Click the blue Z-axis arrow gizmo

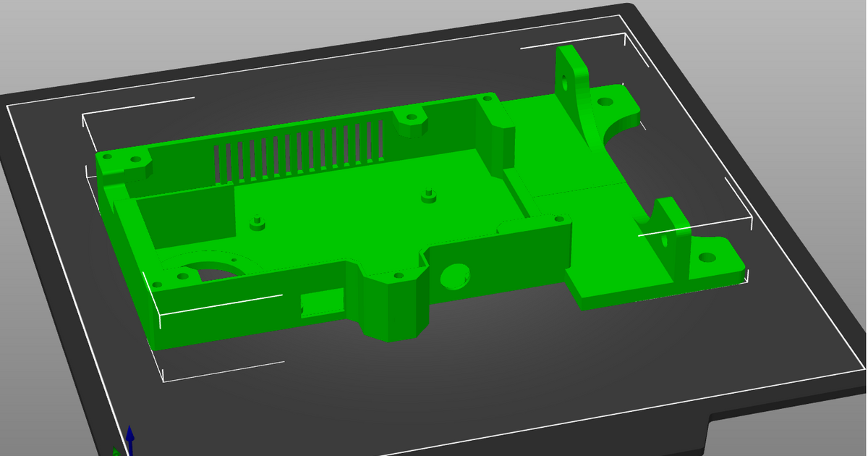130,436
